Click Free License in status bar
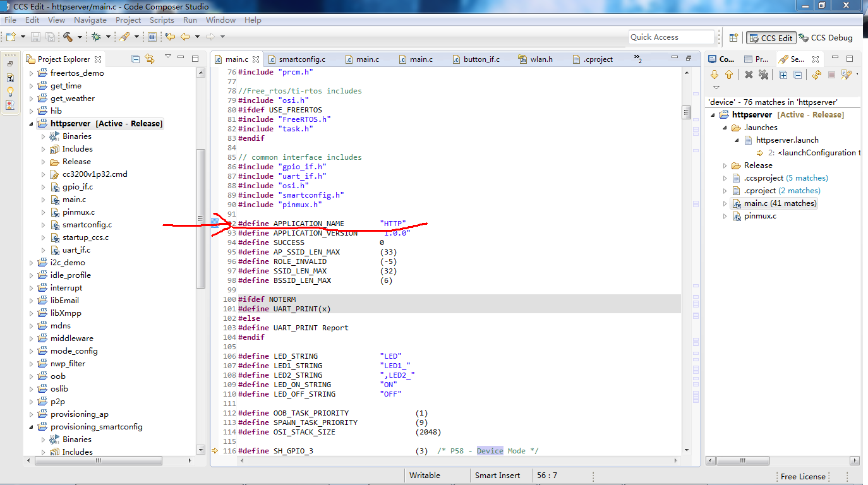The height and width of the screenshot is (485, 868). point(803,477)
